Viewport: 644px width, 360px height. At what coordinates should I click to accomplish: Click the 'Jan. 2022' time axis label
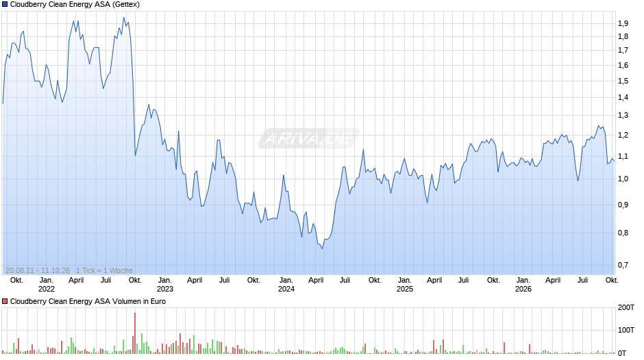(x=47, y=285)
